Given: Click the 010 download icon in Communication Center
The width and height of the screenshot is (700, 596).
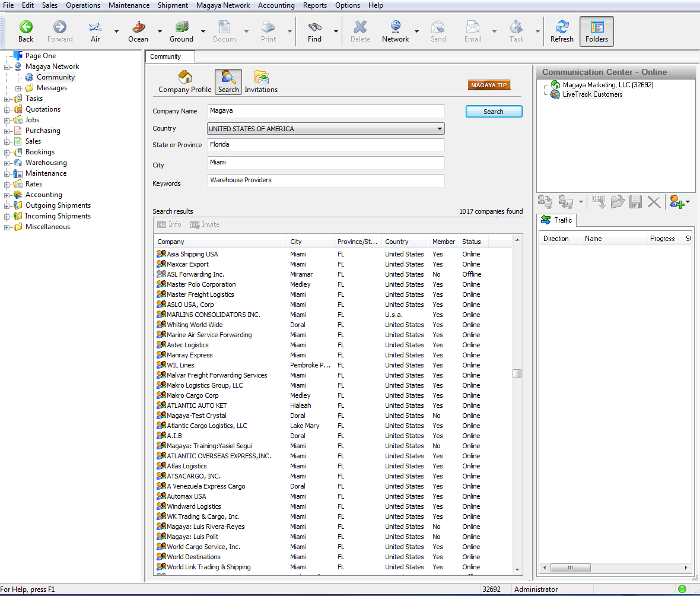Looking at the screenshot, I should click(599, 202).
